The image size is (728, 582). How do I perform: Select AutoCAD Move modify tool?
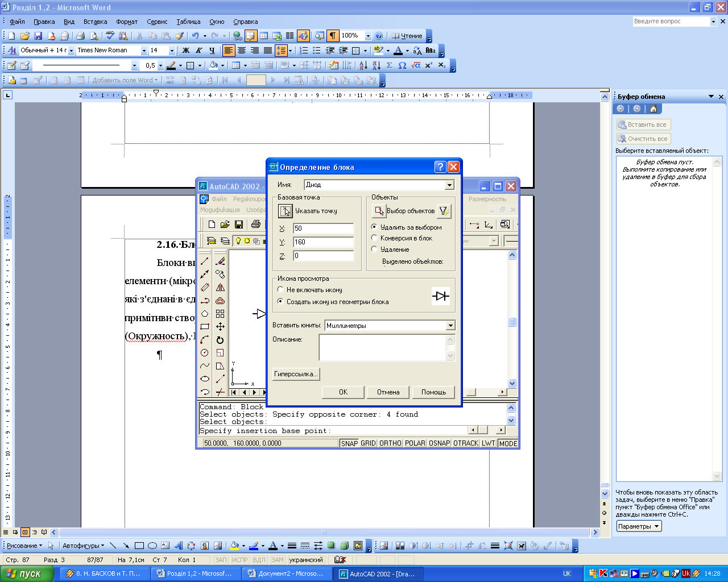(220, 327)
